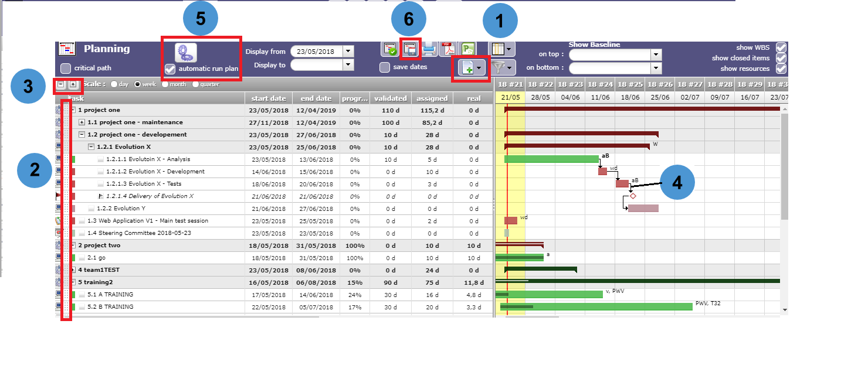Select the quarter scale radio button
Viewport: 868px width, 382px height.
pos(195,84)
